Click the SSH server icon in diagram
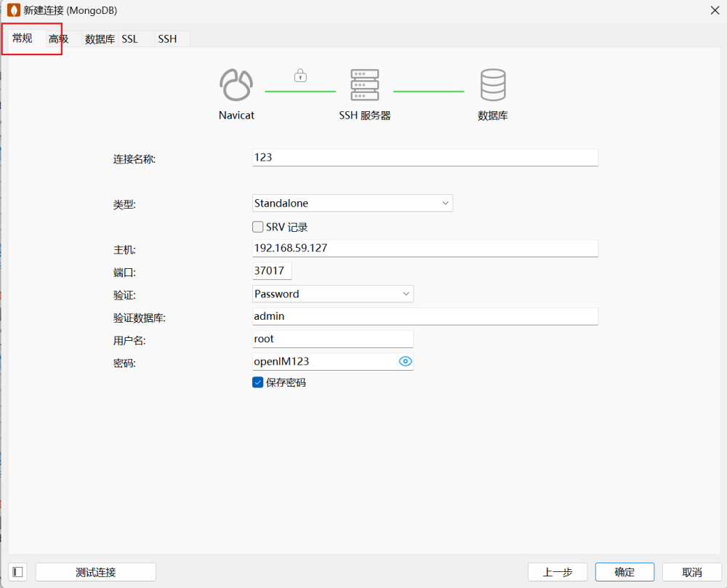 [x=364, y=85]
